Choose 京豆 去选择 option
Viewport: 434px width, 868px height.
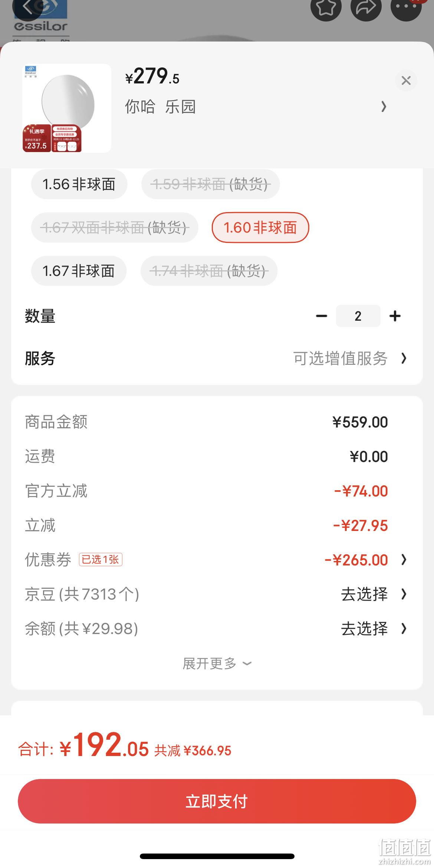click(374, 594)
